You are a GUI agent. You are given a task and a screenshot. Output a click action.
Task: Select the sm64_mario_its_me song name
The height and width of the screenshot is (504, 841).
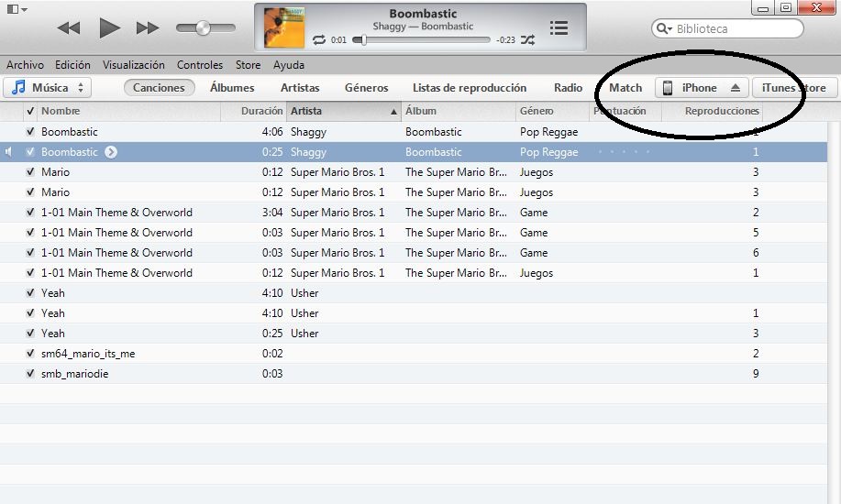(88, 354)
